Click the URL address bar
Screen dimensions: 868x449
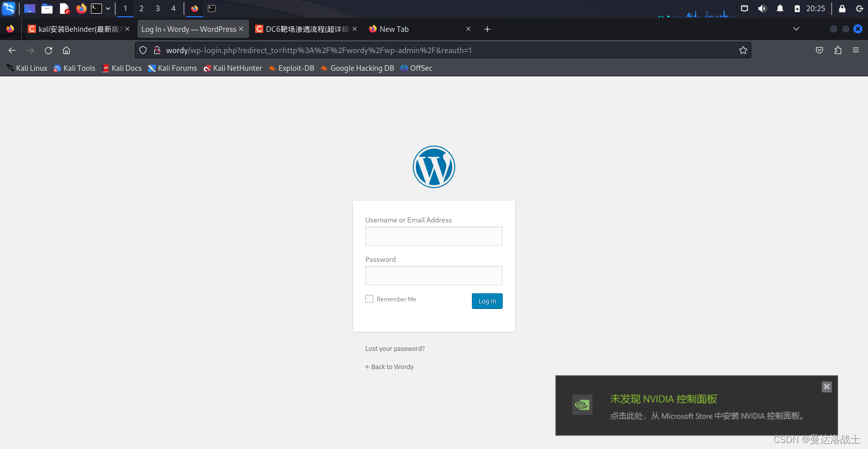pos(443,51)
